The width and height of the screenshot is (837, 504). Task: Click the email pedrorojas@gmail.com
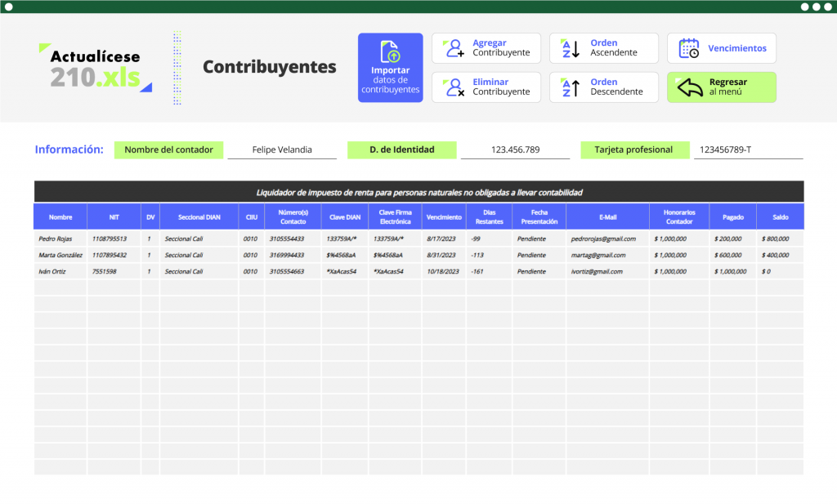point(607,239)
